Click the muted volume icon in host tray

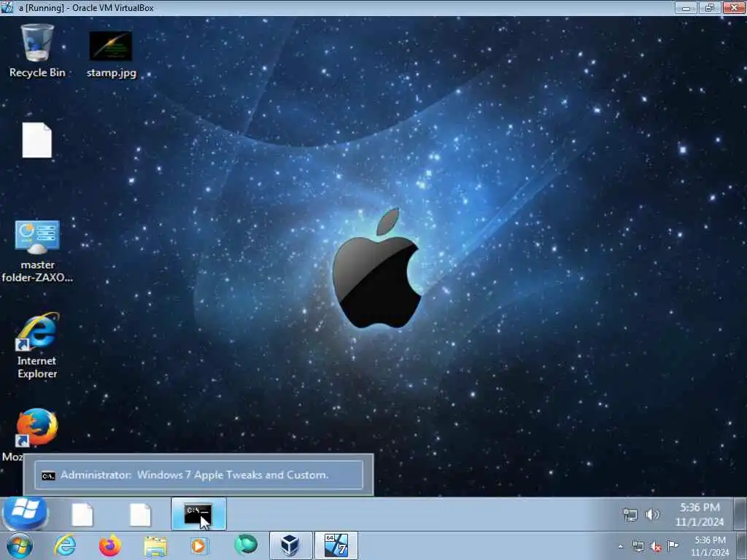click(x=656, y=547)
